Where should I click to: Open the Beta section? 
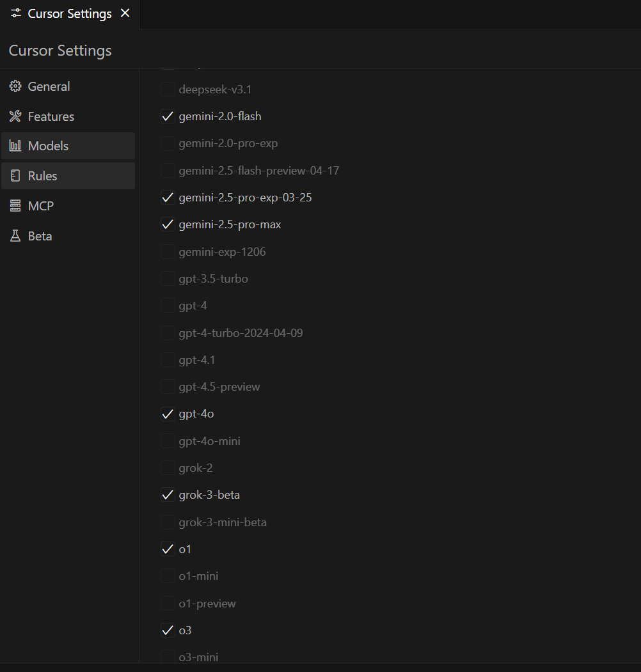click(68, 236)
